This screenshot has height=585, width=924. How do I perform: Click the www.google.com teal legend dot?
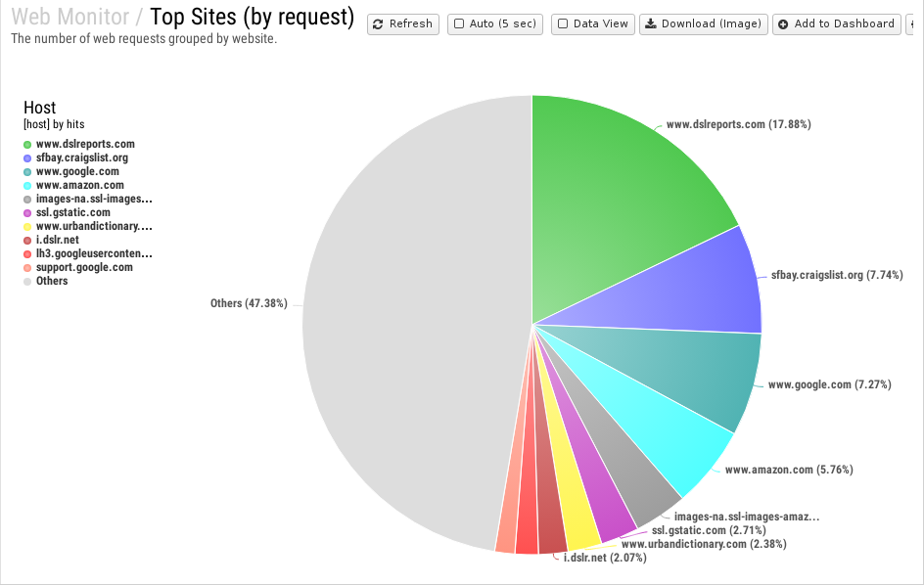(x=27, y=172)
